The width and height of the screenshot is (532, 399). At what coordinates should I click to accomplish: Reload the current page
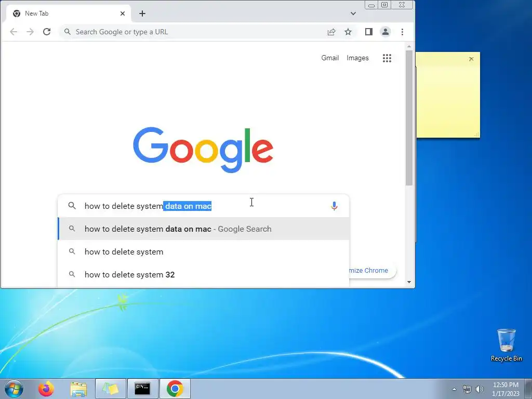click(47, 32)
